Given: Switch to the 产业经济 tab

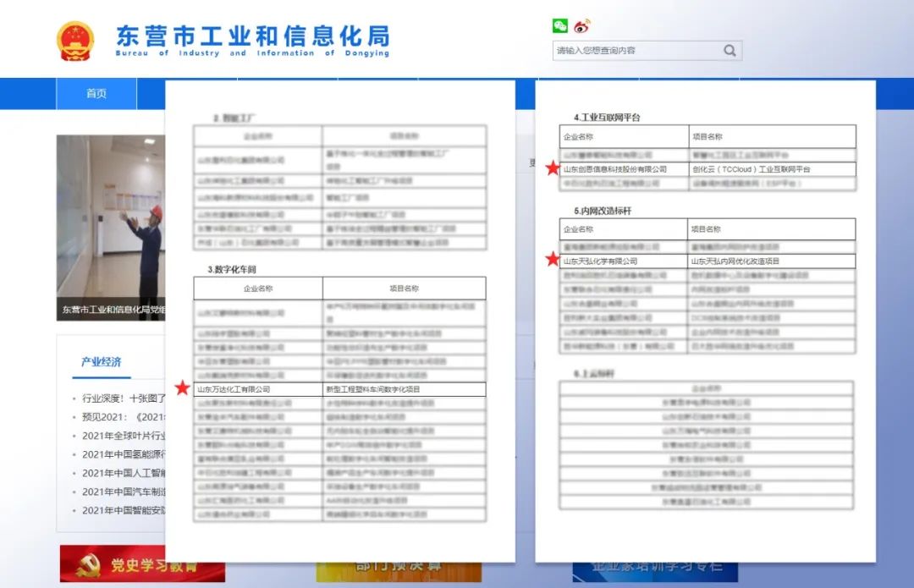Looking at the screenshot, I should click(x=102, y=362).
